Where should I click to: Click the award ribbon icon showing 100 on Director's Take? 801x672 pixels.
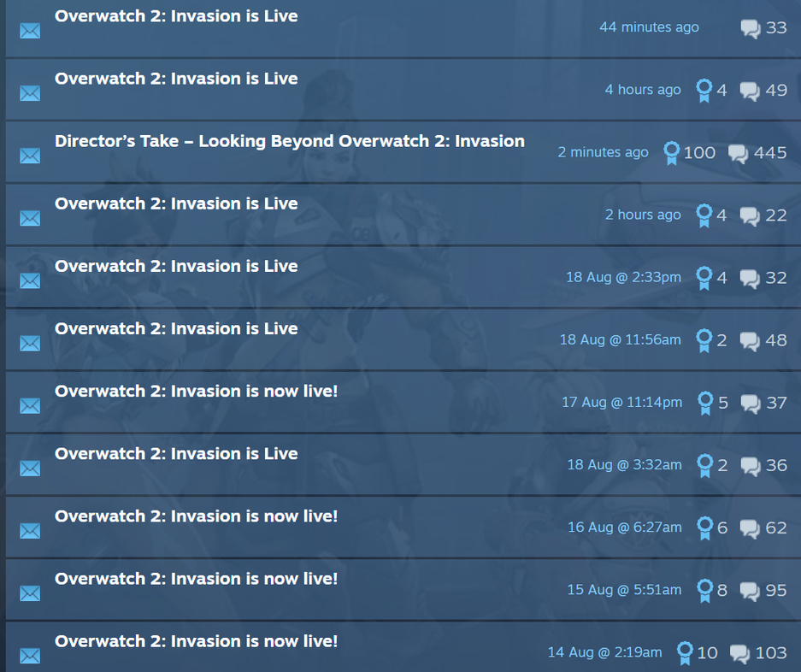tap(671, 153)
